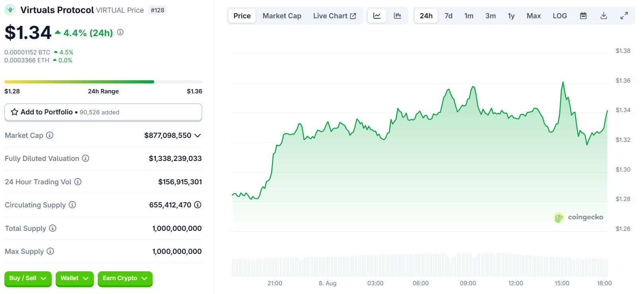Click the Add to Portfolio button
Viewport: 644px width, 294px height.
pos(103,112)
